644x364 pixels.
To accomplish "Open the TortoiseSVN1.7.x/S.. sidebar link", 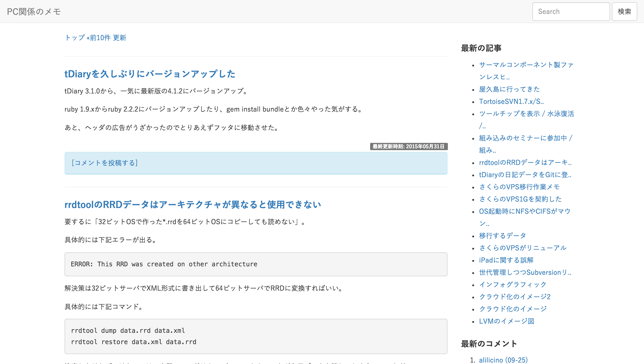I will pyautogui.click(x=511, y=101).
